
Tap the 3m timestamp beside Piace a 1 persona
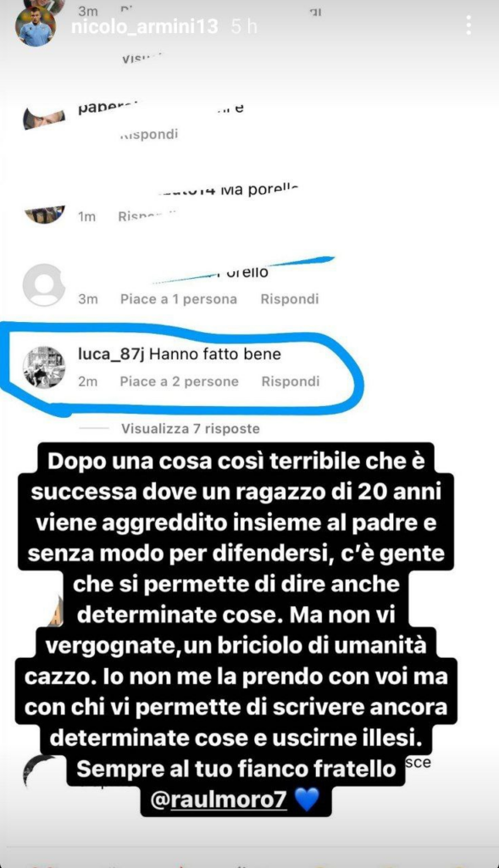point(87,299)
